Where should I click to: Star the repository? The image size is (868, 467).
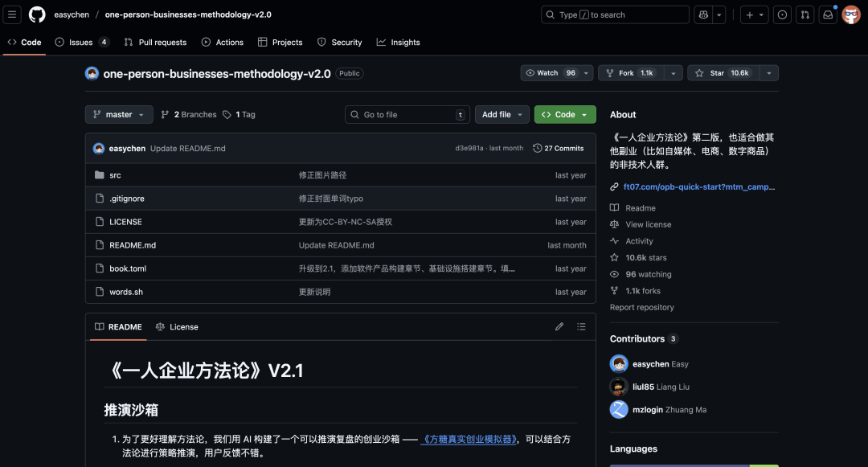coord(723,73)
